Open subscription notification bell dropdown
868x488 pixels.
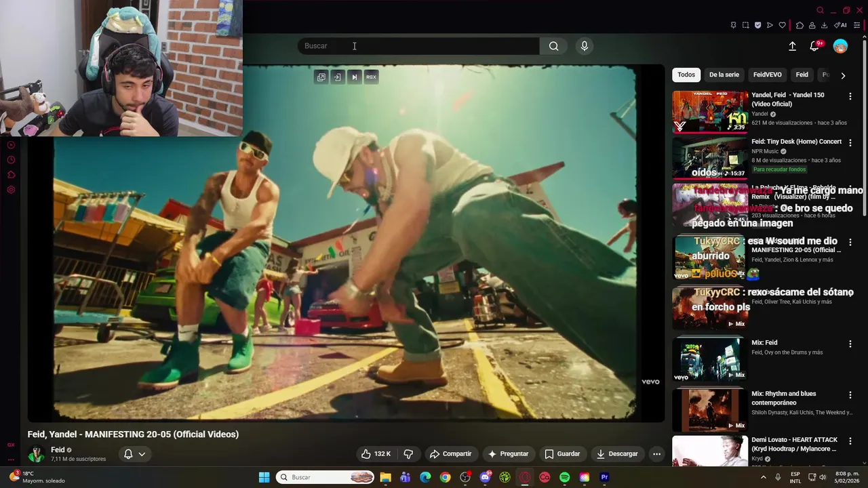tap(134, 454)
